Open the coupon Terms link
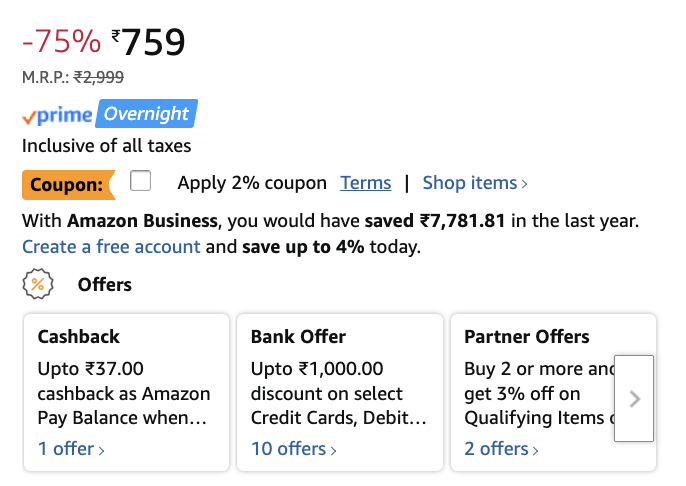The image size is (686, 486). [365, 183]
